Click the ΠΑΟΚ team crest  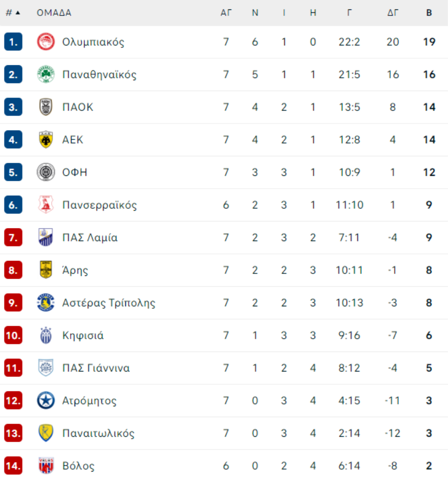(46, 107)
